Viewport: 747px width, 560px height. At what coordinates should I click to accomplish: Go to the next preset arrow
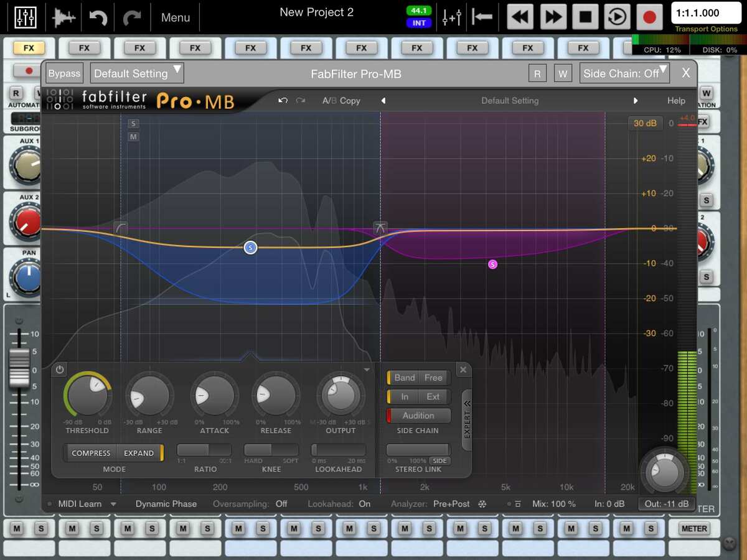(x=636, y=100)
